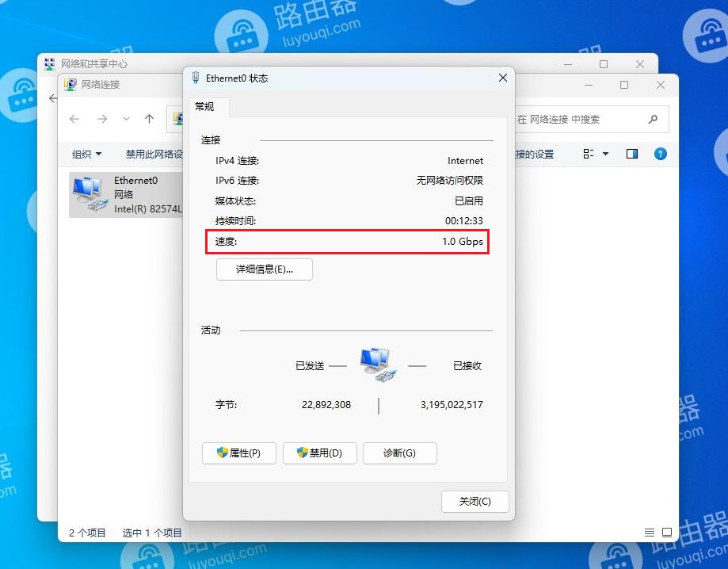The width and height of the screenshot is (728, 569).
Task: Click the IPv4 连接 value Internet
Action: (x=465, y=161)
